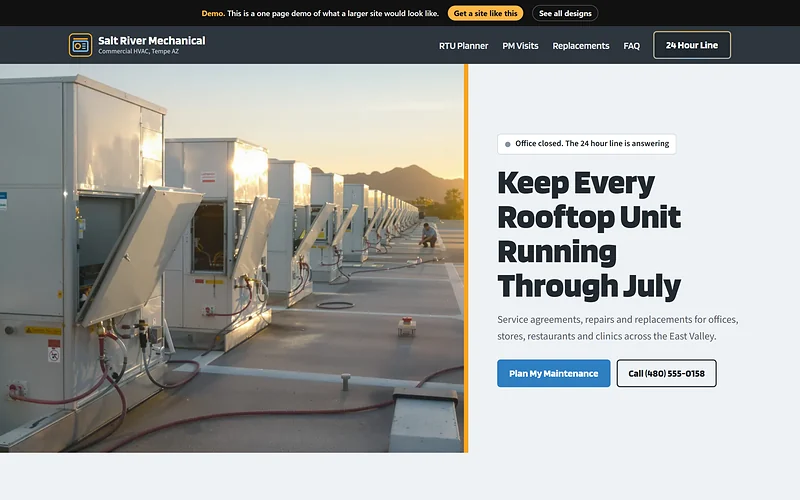
Task: Click the gray status dot indicator
Action: tap(508, 144)
